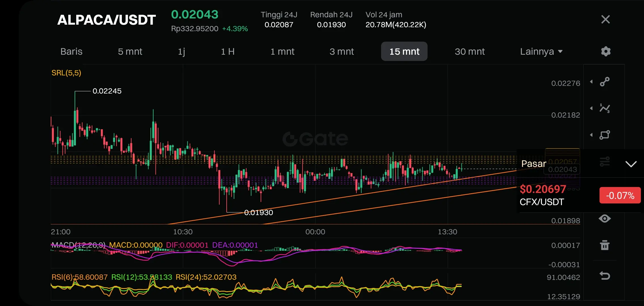Switch to the 1 mnt timeframe
644x306 pixels.
282,52
